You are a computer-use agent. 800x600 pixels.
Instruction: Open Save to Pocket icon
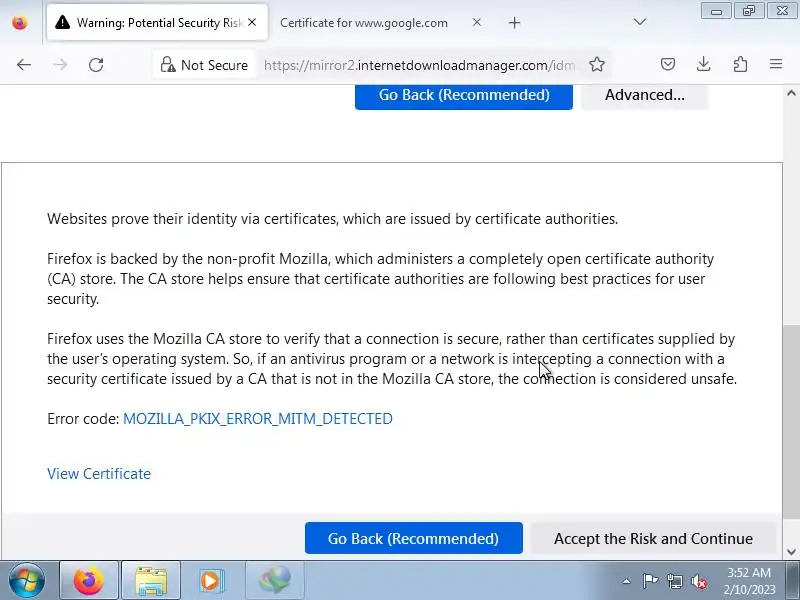click(668, 64)
